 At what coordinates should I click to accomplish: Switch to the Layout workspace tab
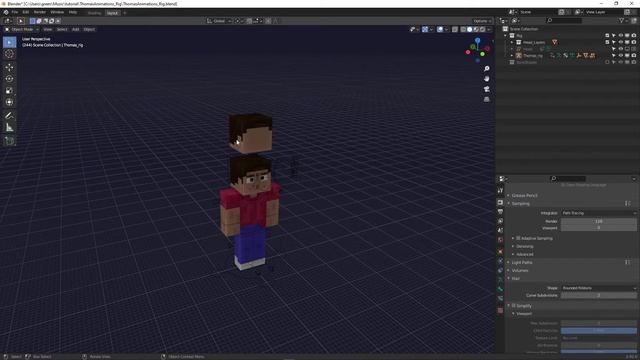pyautogui.click(x=112, y=13)
